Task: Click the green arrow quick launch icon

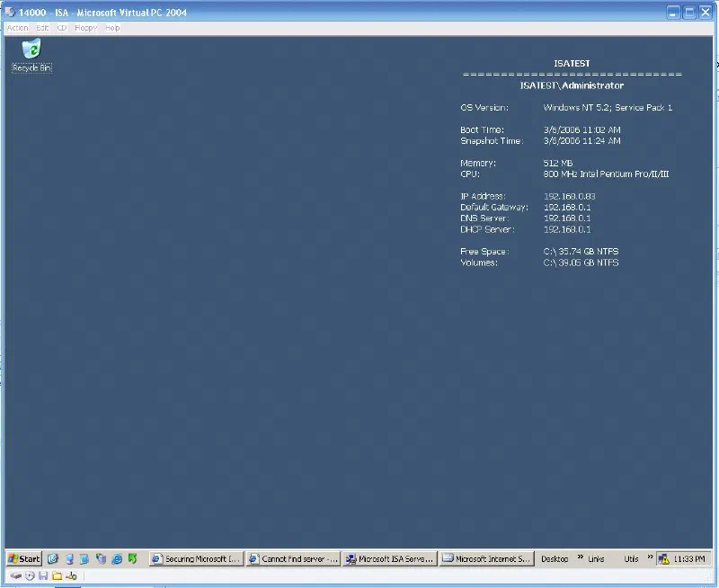Action: (132, 558)
